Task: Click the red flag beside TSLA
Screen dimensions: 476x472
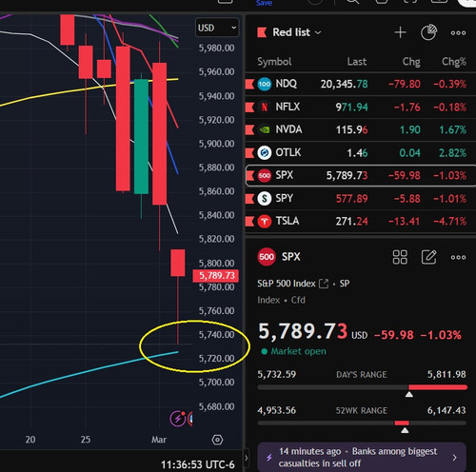Action: pos(249,221)
